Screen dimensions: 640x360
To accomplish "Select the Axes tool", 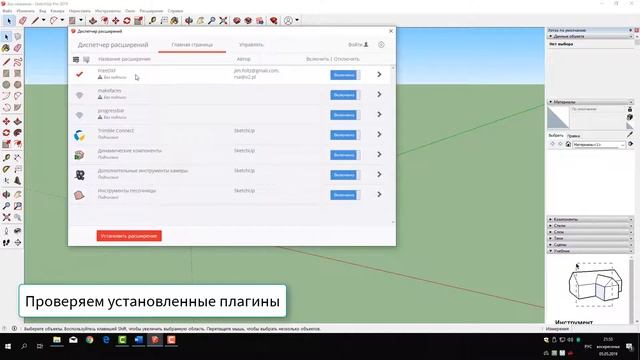I will [6, 180].
